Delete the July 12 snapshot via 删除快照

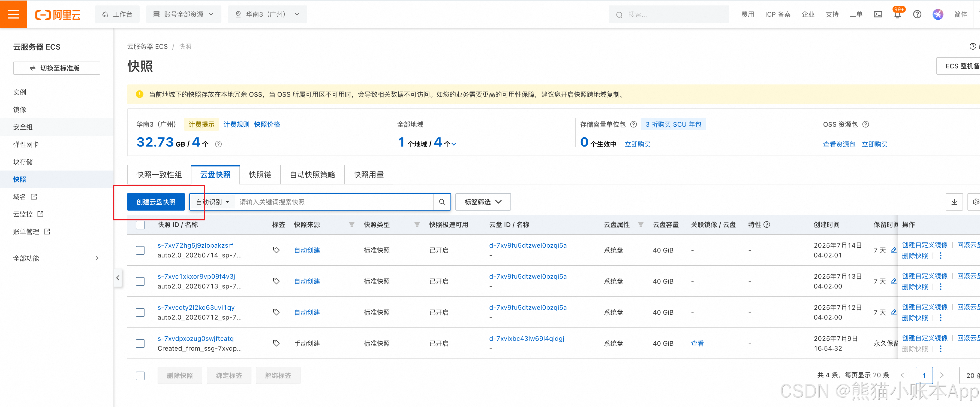tap(915, 318)
